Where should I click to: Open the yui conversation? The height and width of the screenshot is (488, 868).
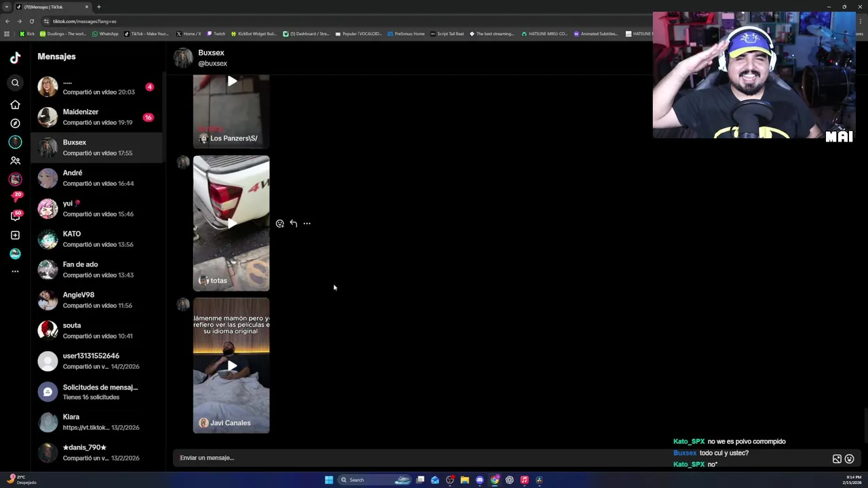click(x=97, y=208)
